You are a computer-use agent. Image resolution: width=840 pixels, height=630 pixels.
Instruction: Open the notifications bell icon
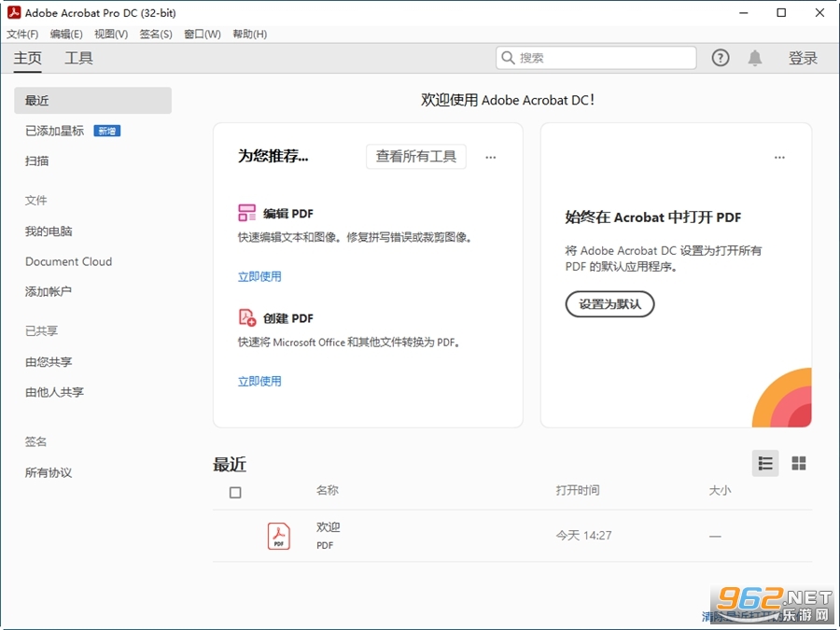(755, 58)
